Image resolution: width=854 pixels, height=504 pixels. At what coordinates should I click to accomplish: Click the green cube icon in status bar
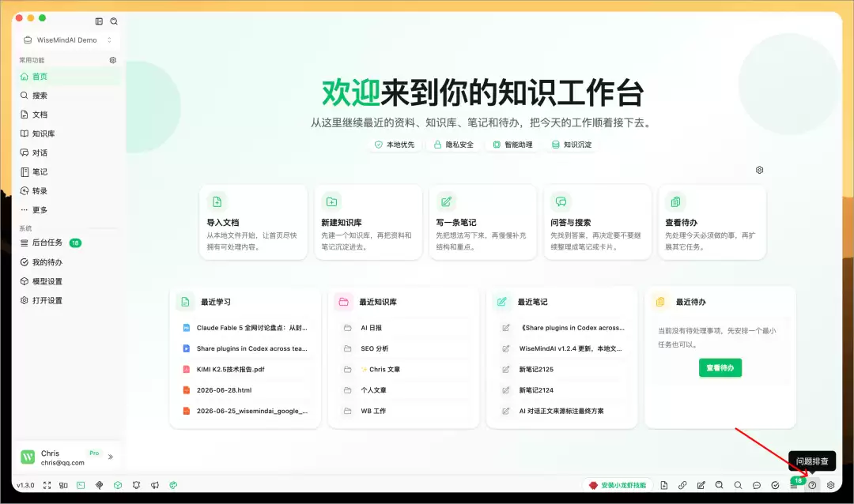(118, 485)
